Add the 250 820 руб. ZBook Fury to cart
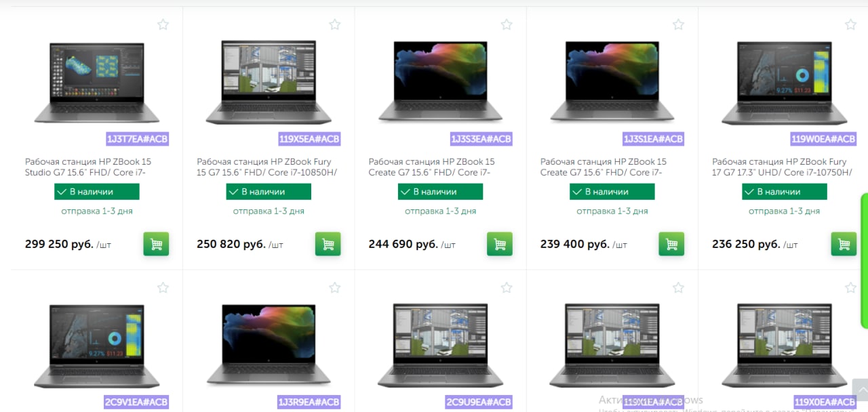This screenshot has height=412, width=868. 328,244
